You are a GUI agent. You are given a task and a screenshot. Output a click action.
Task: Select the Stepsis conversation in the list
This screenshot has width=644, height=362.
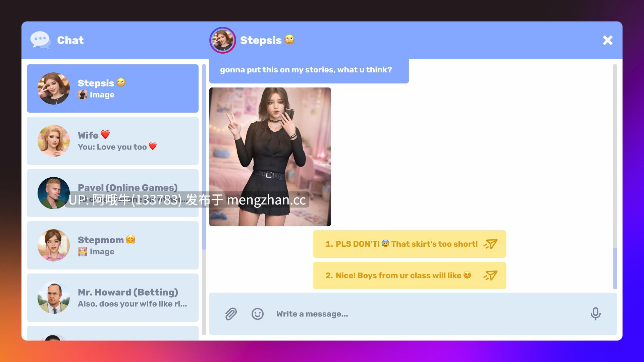click(x=113, y=88)
